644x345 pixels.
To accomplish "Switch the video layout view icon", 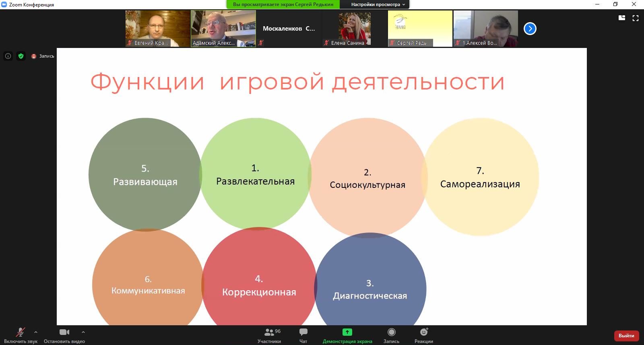I will [x=622, y=18].
